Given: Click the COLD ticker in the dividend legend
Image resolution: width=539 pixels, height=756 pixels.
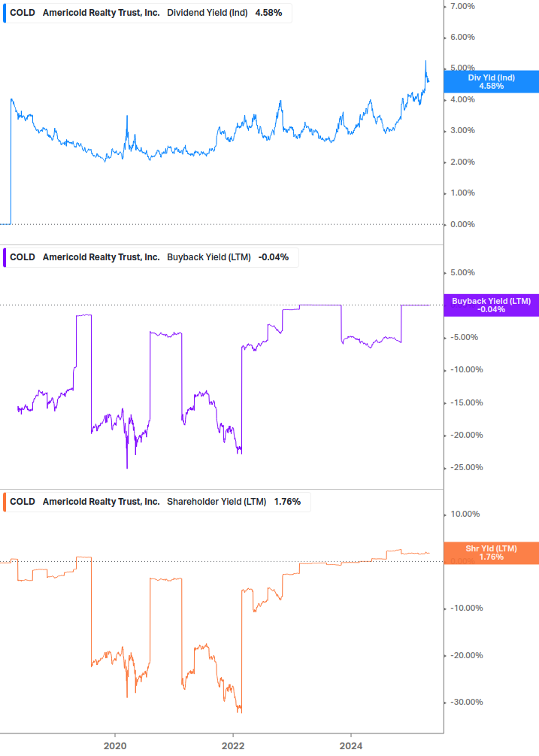Looking at the screenshot, I should pyautogui.click(x=22, y=13).
